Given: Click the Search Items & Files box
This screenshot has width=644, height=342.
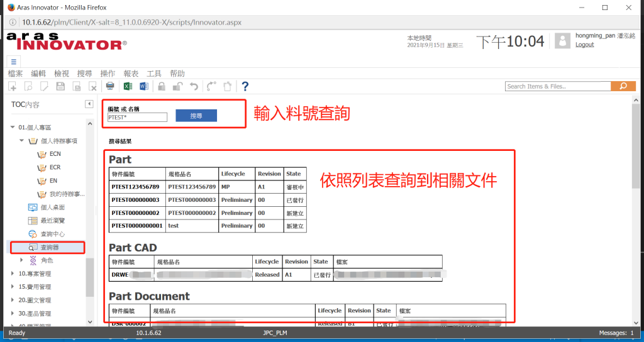Looking at the screenshot, I should (558, 86).
